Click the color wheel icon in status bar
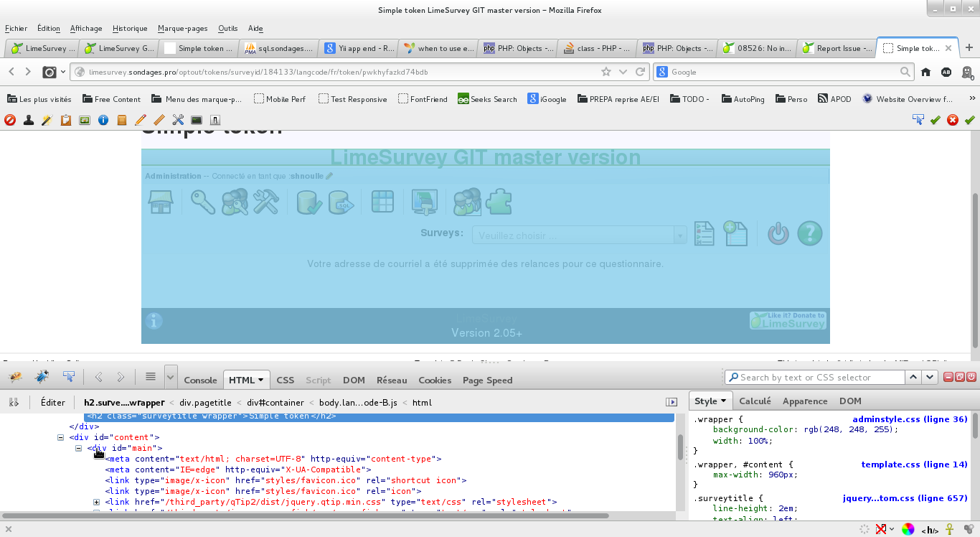 pyautogui.click(x=908, y=530)
